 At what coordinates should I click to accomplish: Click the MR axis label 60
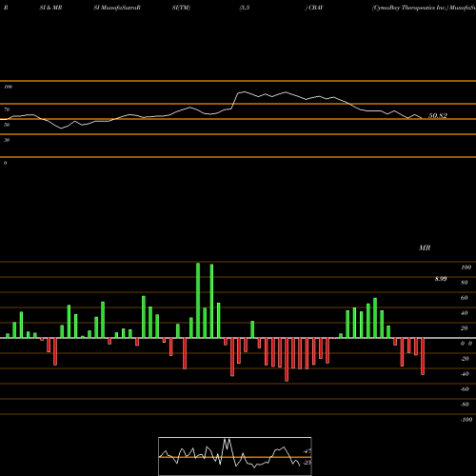[465, 298]
